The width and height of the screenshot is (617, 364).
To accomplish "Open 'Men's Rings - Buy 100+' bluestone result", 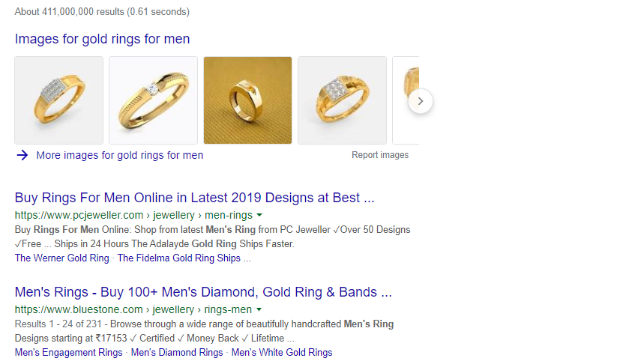I will tap(203, 292).
